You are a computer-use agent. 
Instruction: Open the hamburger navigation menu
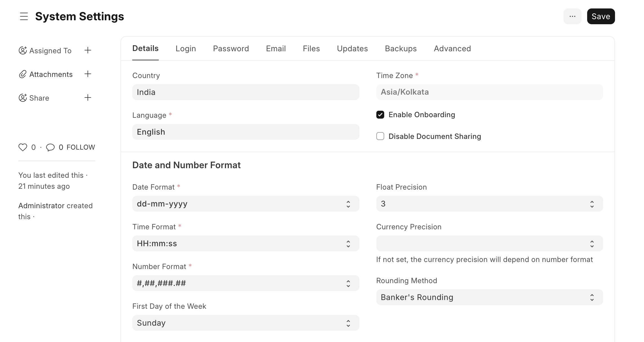(x=24, y=16)
